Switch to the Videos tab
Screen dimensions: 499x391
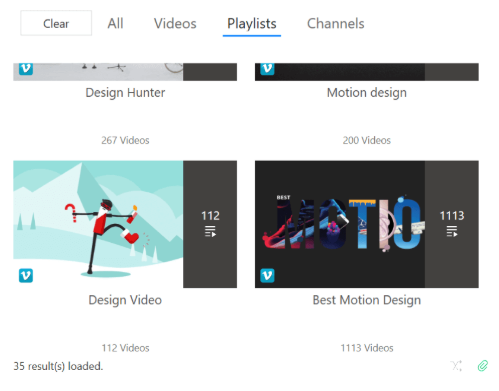(x=175, y=23)
